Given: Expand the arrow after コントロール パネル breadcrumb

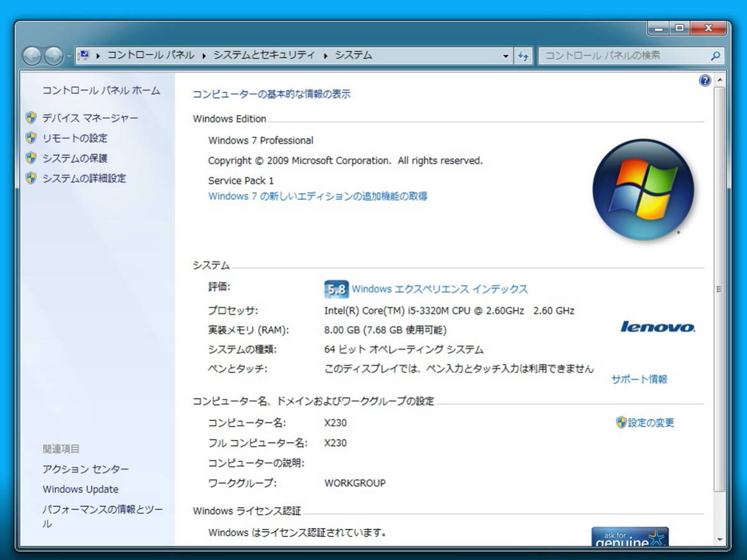Looking at the screenshot, I should click(204, 55).
